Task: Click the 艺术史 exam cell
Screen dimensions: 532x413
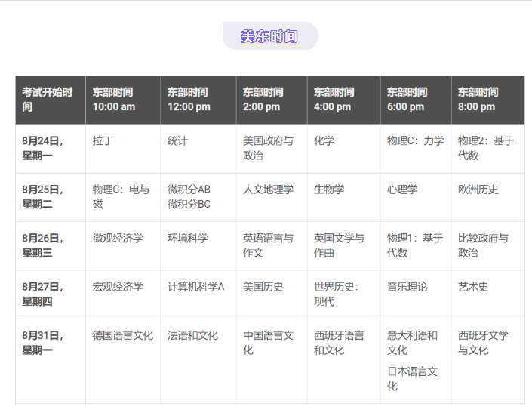Action: pos(473,287)
